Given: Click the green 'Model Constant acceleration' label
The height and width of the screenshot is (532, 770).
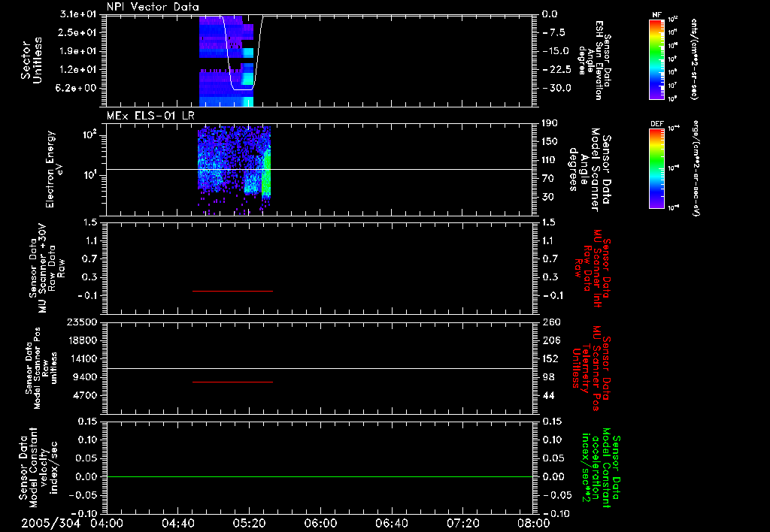Looking at the screenshot, I should pos(601,468).
